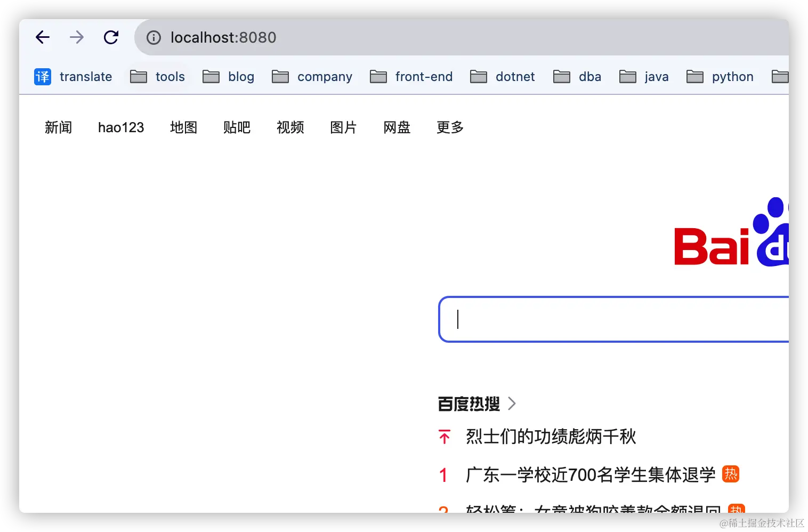Viewport: 808px width, 532px height.
Task: View site information icon in address bar
Action: (x=153, y=37)
